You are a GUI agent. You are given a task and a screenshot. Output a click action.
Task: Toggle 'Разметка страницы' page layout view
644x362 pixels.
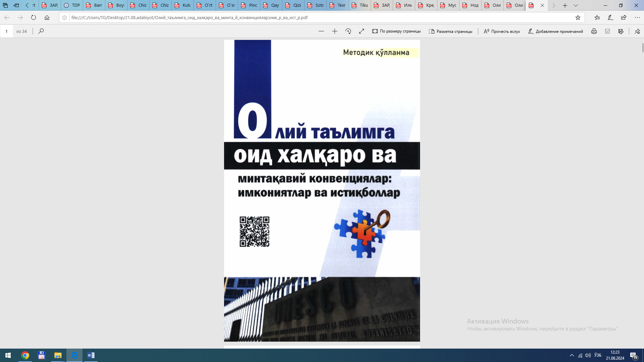tap(450, 31)
